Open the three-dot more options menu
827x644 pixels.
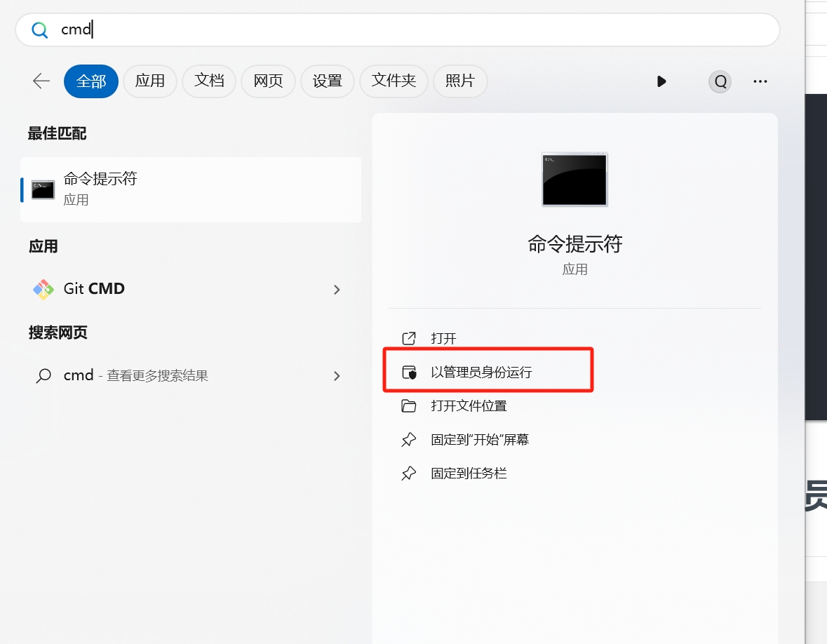[x=760, y=81]
